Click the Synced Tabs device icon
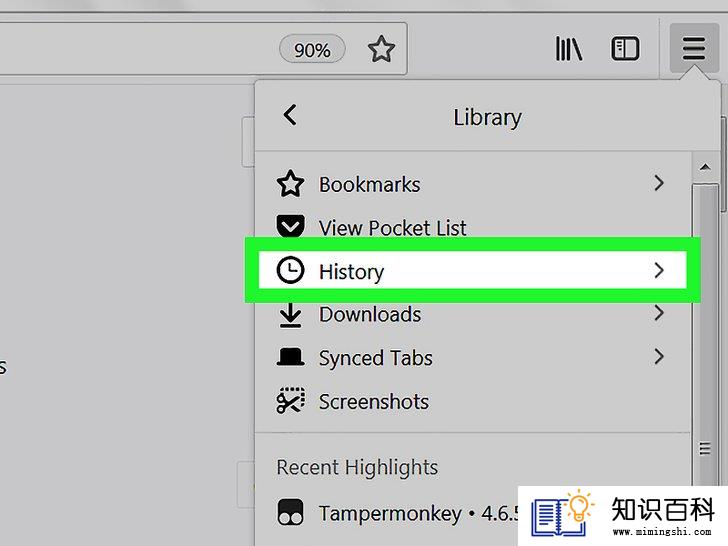Viewport: 728px width, 546px height. [x=291, y=357]
